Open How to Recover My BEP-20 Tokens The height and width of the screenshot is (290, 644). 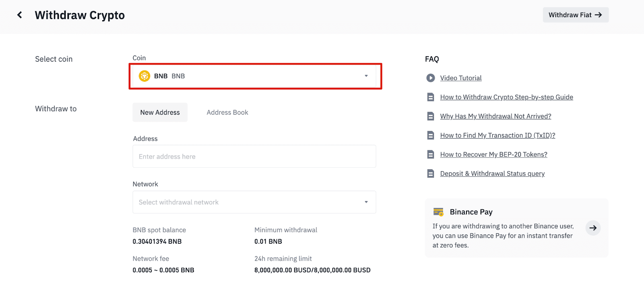coord(493,154)
